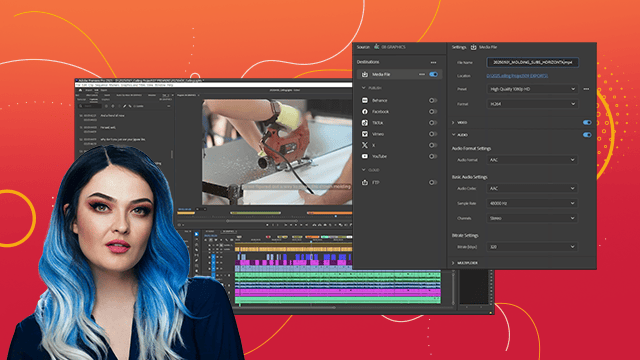
Task: Select the FTP upload icon
Action: click(x=364, y=182)
